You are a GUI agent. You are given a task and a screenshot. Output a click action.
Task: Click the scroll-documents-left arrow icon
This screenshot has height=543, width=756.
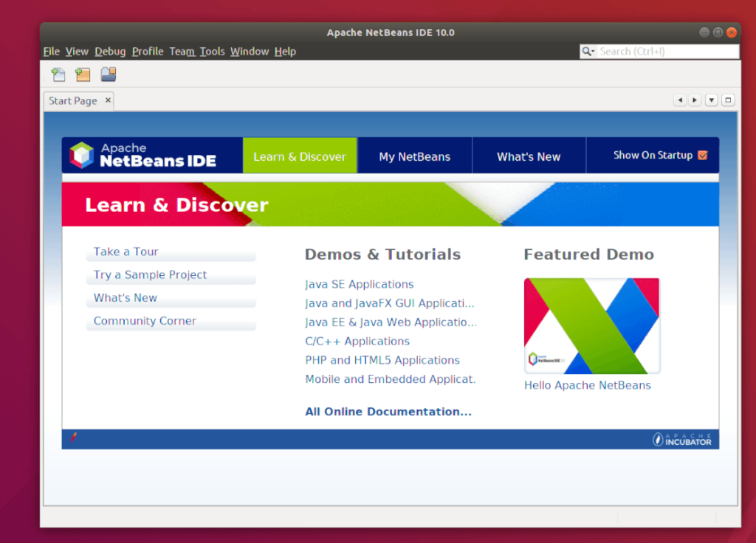point(680,100)
